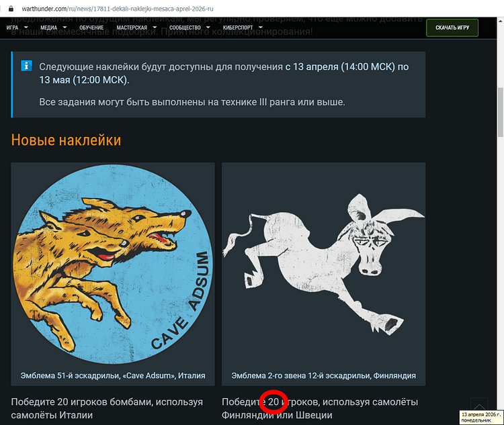Click the warthunder.com URL in address bar
Viewport: 504px width, 425px height.
click(x=118, y=9)
